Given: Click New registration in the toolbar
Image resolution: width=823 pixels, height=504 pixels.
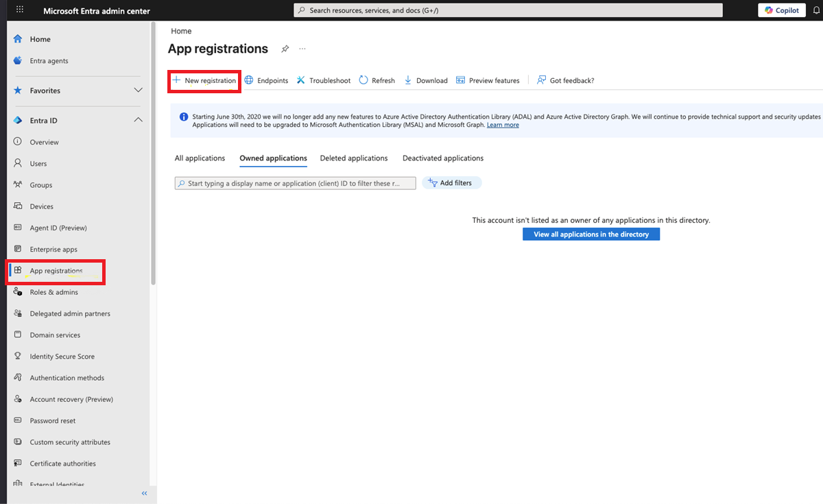Looking at the screenshot, I should (204, 80).
